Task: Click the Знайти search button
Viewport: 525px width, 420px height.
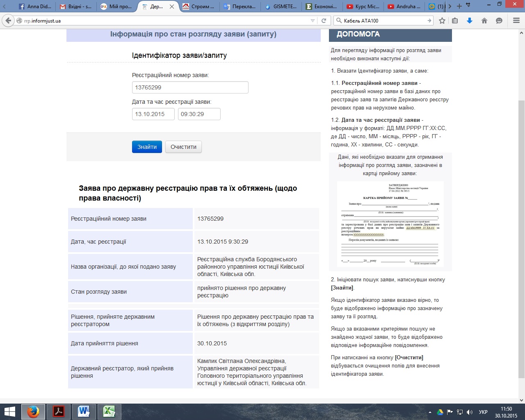Action: (x=147, y=147)
